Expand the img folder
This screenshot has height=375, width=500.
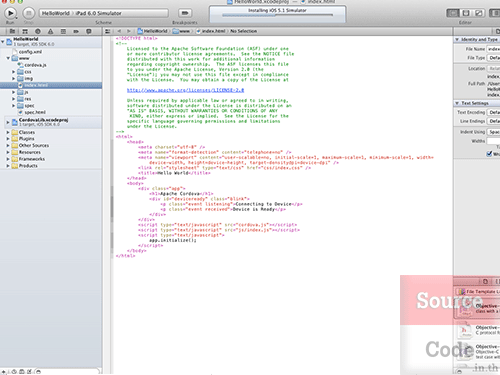click(x=14, y=79)
